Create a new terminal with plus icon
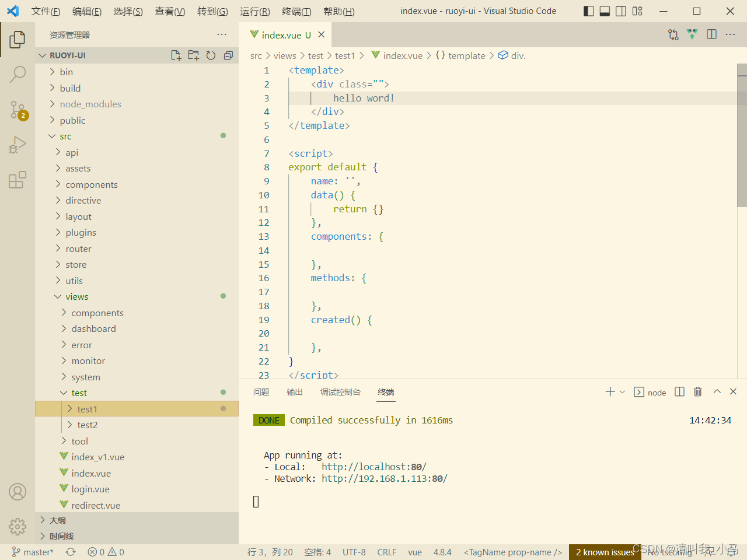Viewport: 747px width, 560px height. 610,392
